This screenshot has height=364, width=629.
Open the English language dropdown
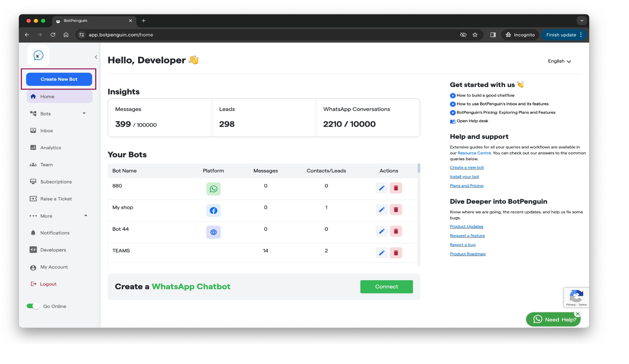(559, 61)
